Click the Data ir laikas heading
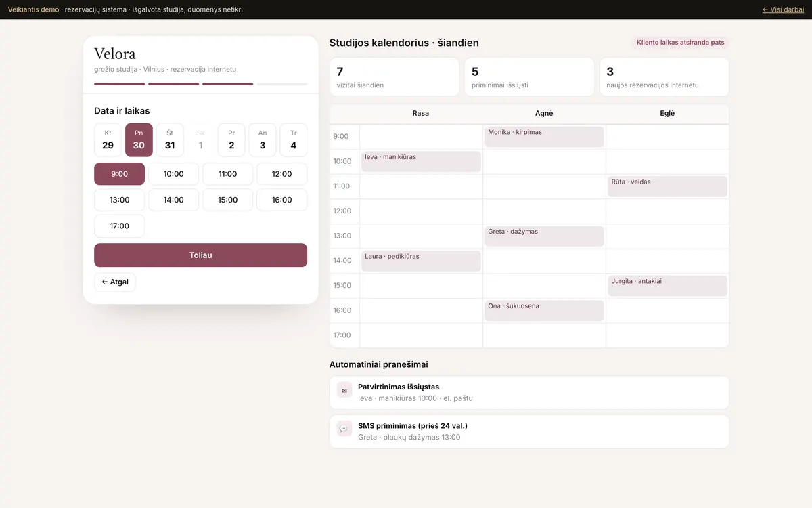 pyautogui.click(x=122, y=111)
